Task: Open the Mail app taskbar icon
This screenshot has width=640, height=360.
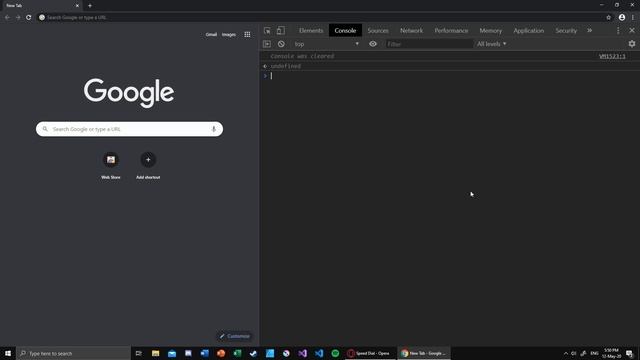Action: (172, 353)
